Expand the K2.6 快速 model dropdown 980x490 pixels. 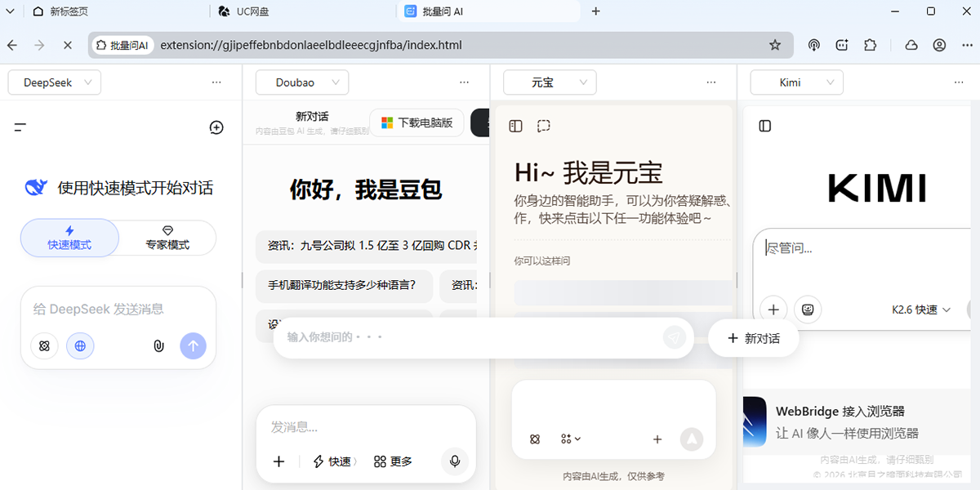(921, 310)
